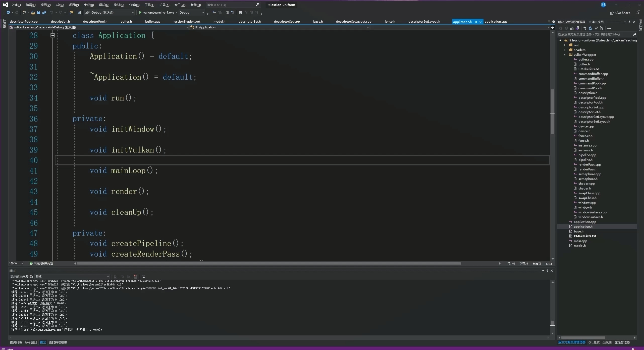Screen dimensions: 644x350
Task: Click the Collapse All icon in Solution Explorer
Action: (x=596, y=28)
